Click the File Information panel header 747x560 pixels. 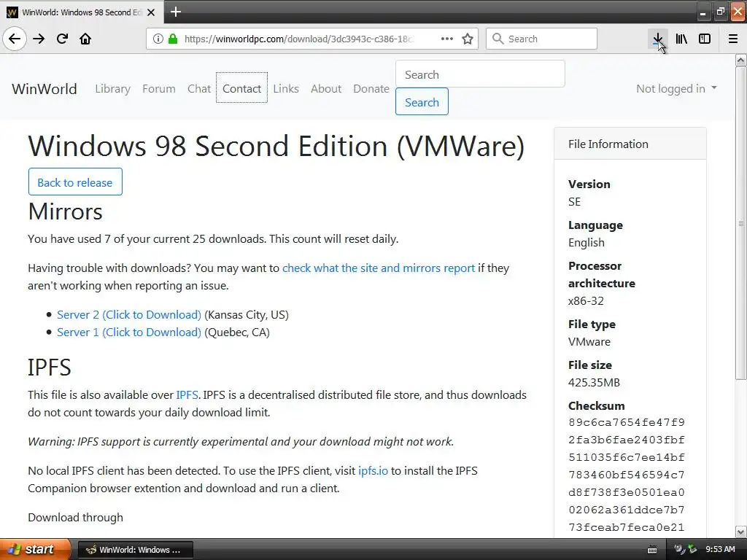630,144
